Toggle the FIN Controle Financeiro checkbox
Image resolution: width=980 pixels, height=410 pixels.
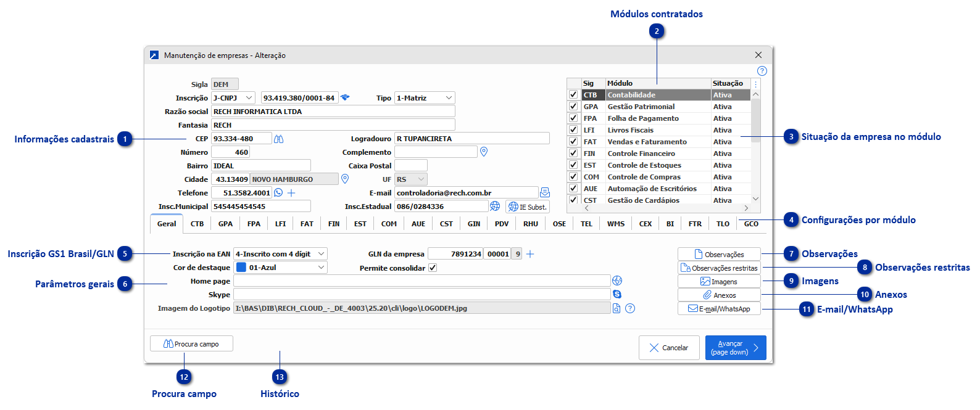click(573, 153)
